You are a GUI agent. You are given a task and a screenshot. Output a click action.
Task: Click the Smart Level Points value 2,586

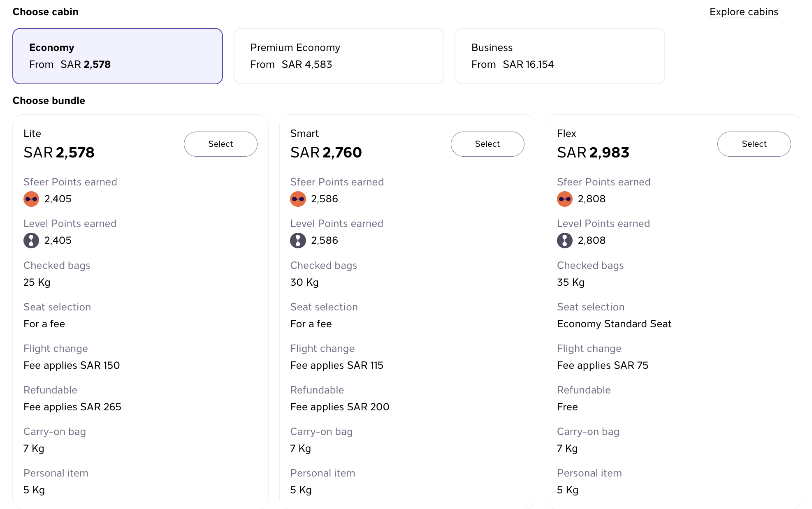(x=325, y=241)
